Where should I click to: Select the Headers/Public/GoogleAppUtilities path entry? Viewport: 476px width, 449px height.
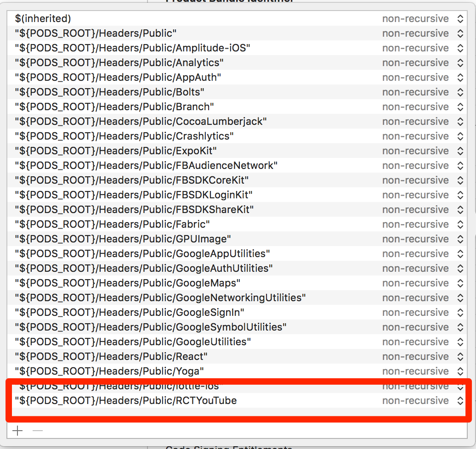(x=142, y=253)
